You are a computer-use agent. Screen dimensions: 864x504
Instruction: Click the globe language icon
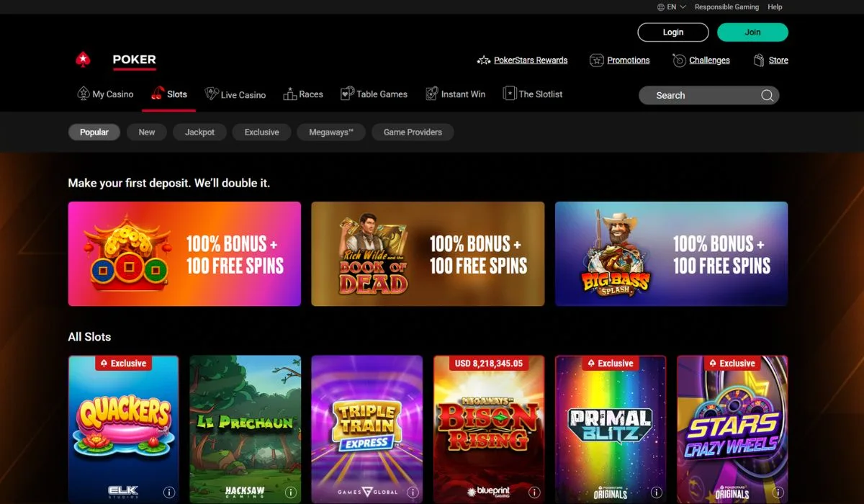pyautogui.click(x=661, y=7)
